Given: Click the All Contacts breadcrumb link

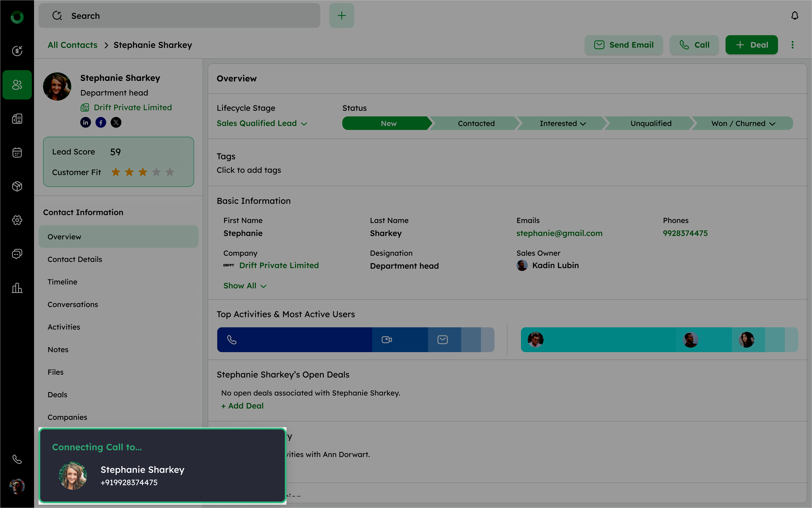Looking at the screenshot, I should point(73,45).
